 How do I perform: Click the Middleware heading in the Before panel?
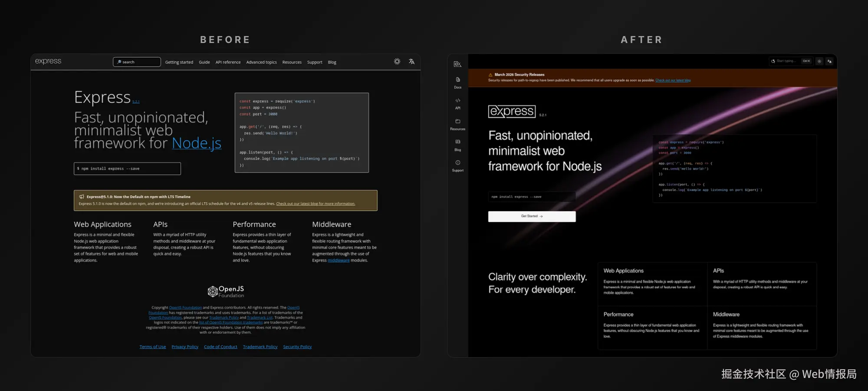(x=332, y=224)
